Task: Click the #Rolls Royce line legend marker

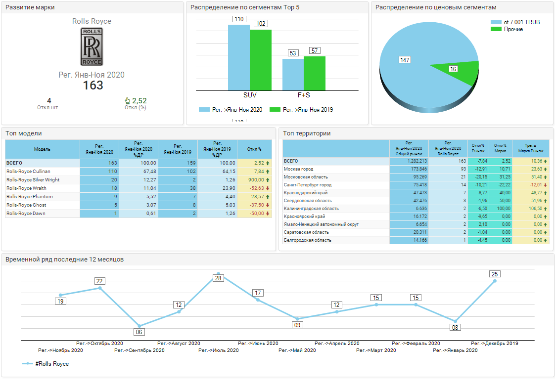Action: (28, 364)
